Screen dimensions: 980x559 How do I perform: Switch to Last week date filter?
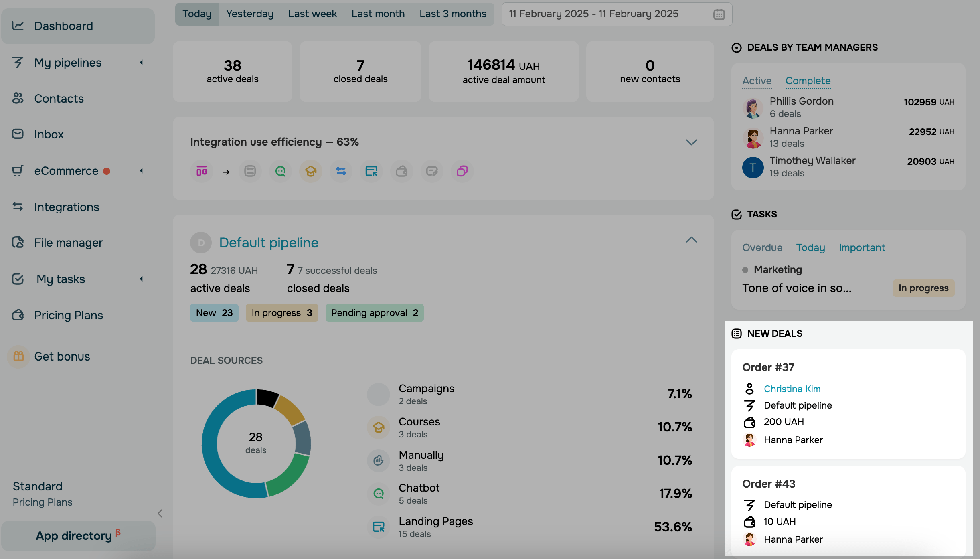point(312,14)
